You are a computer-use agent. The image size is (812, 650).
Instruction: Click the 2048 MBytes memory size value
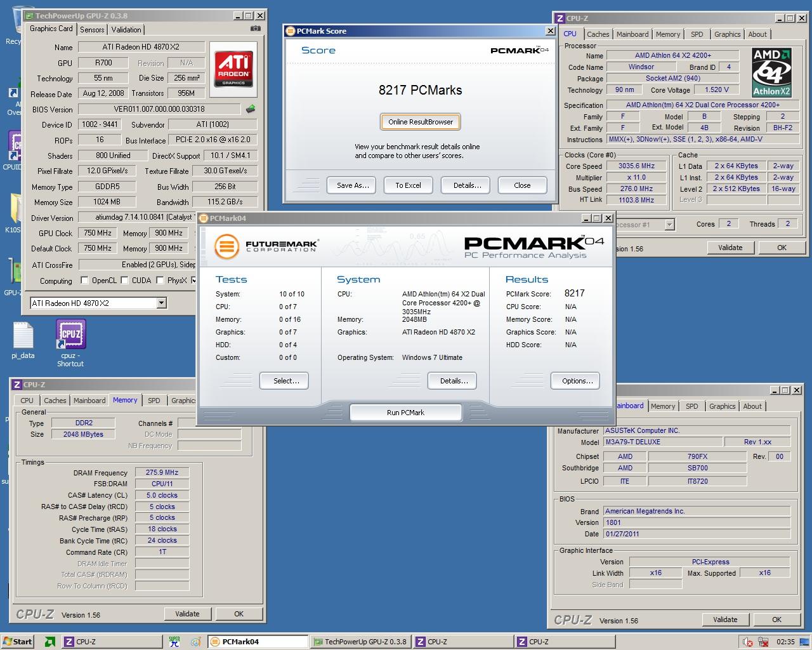pyautogui.click(x=83, y=434)
